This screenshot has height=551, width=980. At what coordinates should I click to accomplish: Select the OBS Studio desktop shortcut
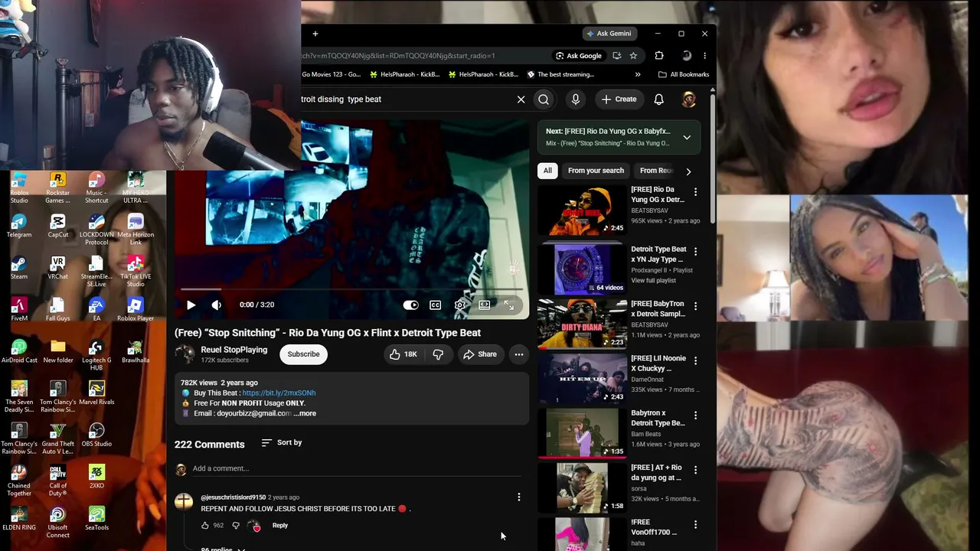tap(96, 435)
